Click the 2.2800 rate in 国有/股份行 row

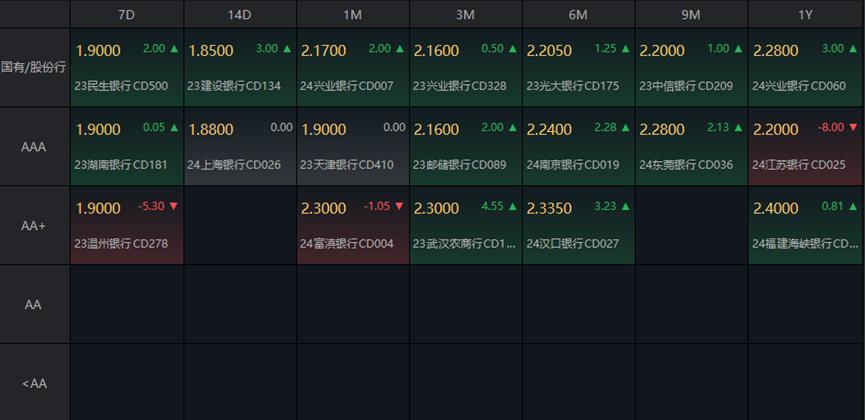click(776, 51)
